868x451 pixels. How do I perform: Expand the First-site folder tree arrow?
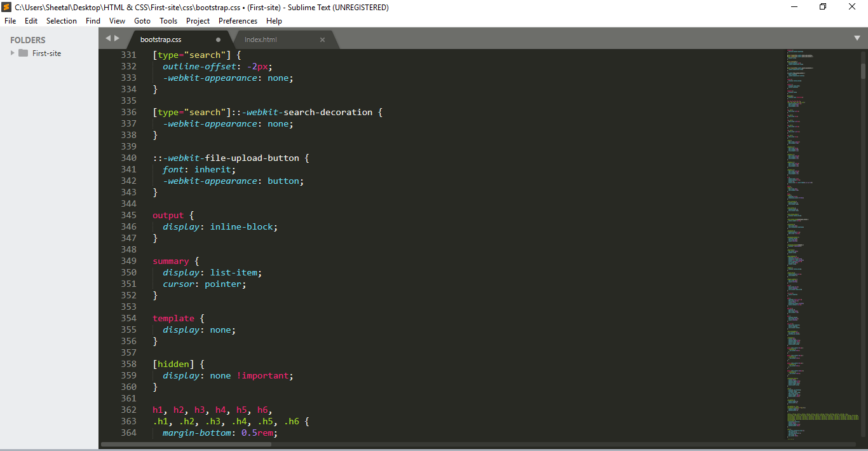pos(12,53)
